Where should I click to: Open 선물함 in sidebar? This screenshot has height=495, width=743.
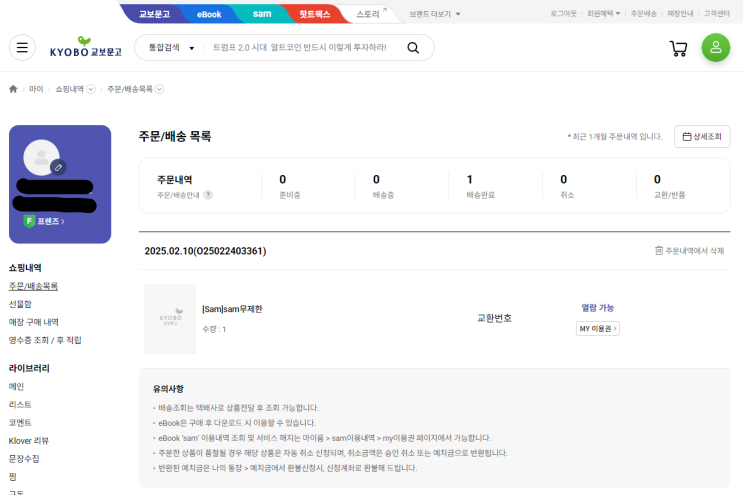20,304
